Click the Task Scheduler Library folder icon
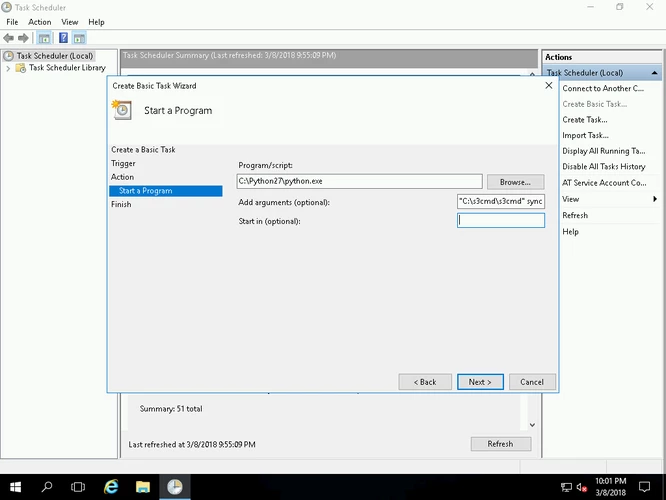Image resolution: width=666 pixels, height=500 pixels. click(20, 68)
